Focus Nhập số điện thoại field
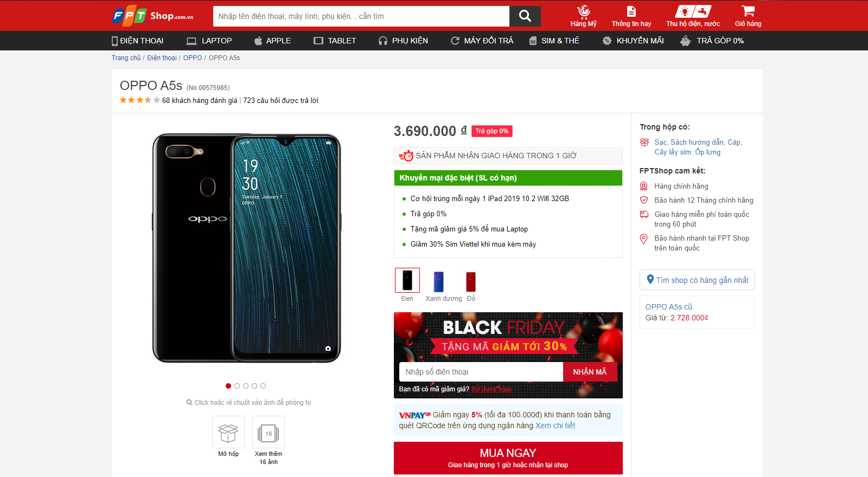868x477 pixels. pos(481,372)
